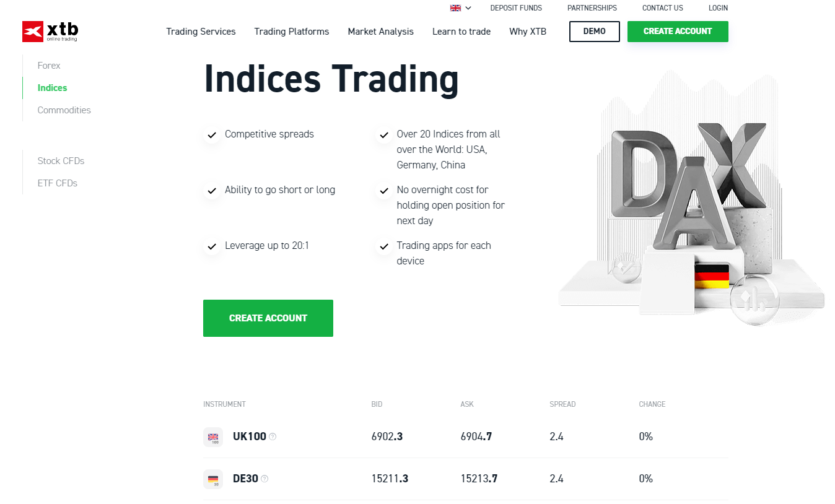The image size is (835, 504).
Task: Click the green CREATE ACCOUNT button below the features
Action: (x=268, y=318)
